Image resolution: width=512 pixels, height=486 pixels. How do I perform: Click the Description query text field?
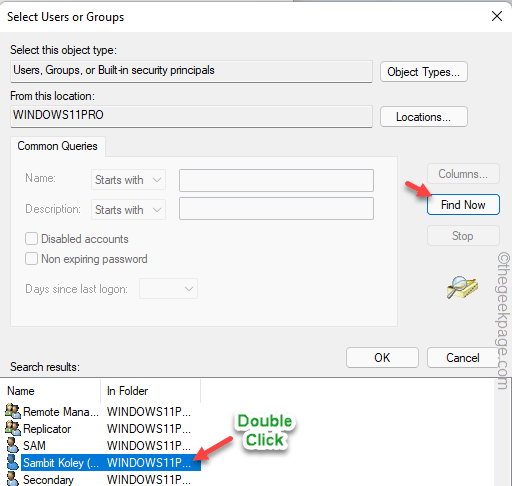(276, 208)
